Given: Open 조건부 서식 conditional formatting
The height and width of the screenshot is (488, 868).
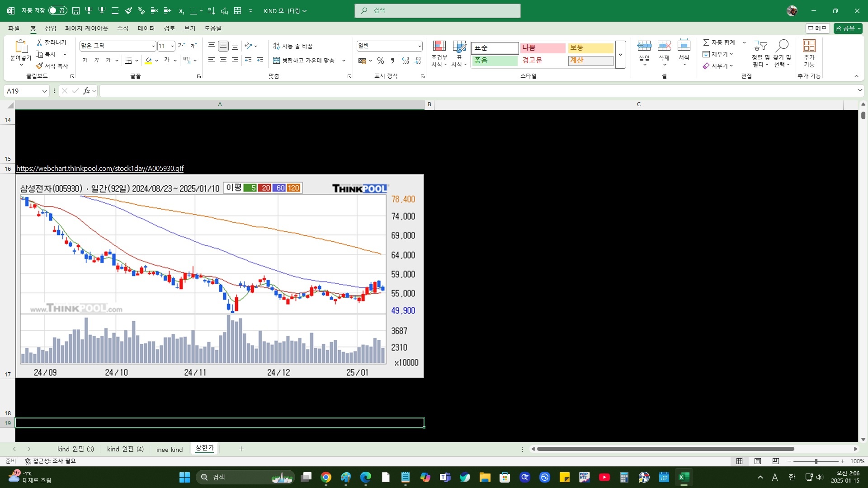Looking at the screenshot, I should click(439, 54).
